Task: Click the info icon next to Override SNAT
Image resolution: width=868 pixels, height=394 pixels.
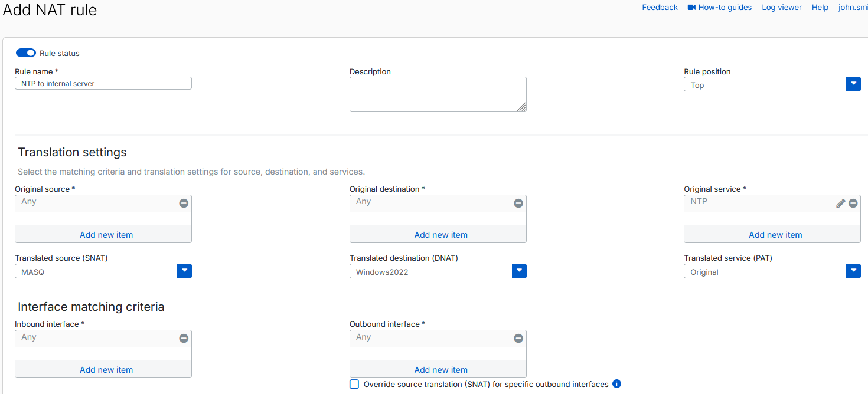Action: click(616, 384)
